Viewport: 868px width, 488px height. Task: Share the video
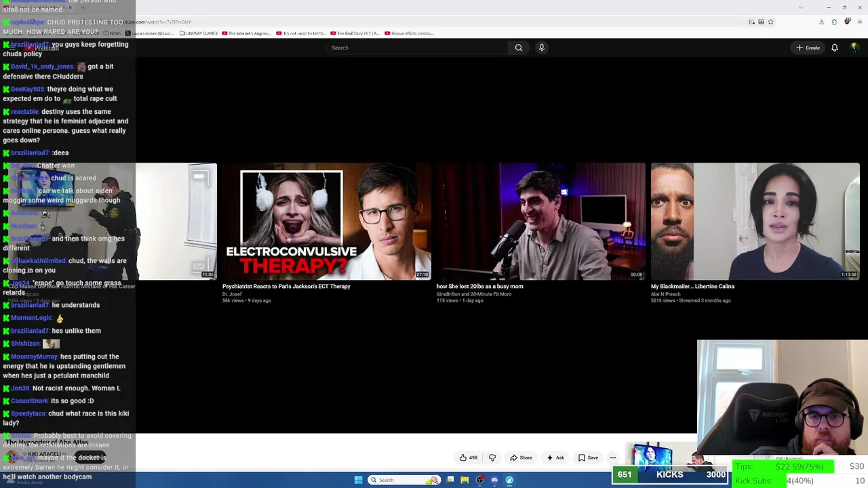click(x=521, y=457)
